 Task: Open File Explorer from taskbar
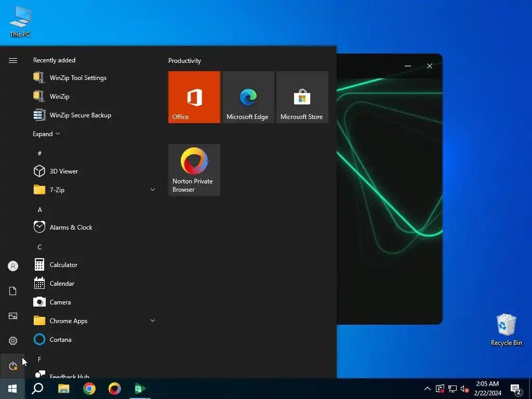point(63,389)
